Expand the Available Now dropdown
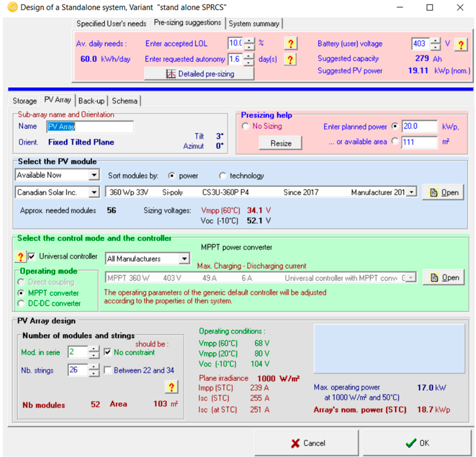 [x=94, y=175]
